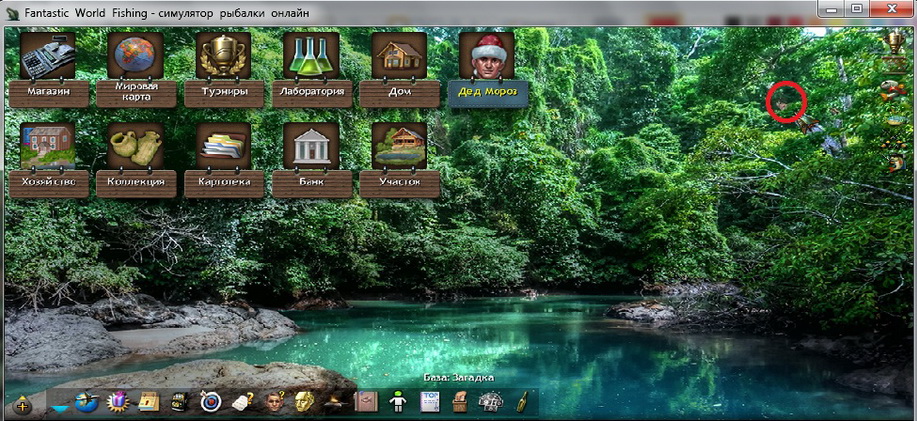917x421 pixels.
Task: Open the fish book icon
Action: tap(367, 402)
